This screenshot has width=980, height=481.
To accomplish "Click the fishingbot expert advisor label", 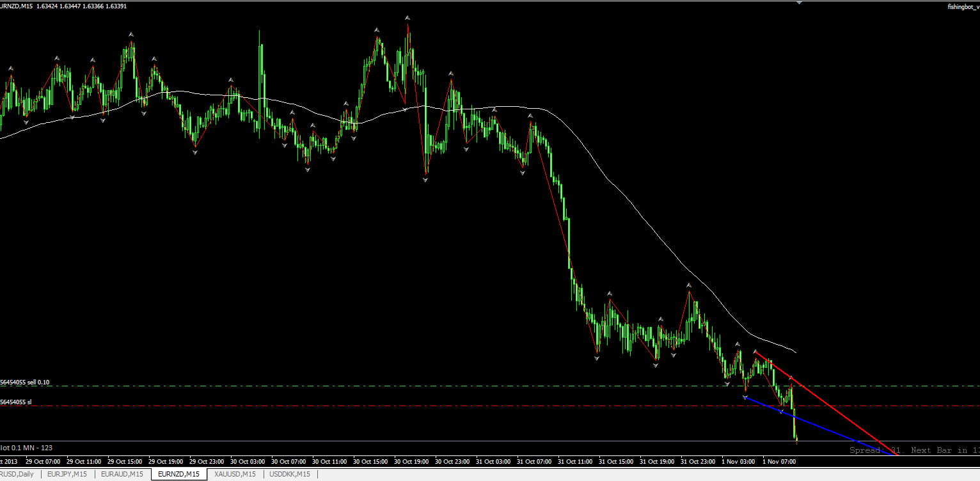I will click(963, 6).
